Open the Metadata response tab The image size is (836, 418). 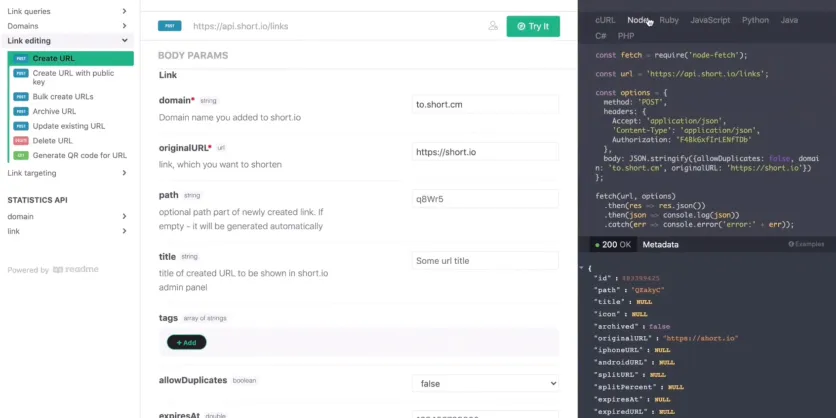(x=661, y=244)
